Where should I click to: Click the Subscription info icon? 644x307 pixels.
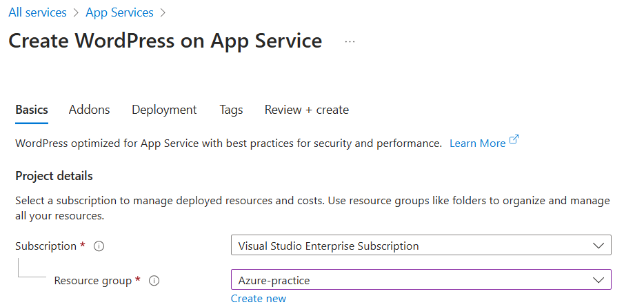pos(99,246)
